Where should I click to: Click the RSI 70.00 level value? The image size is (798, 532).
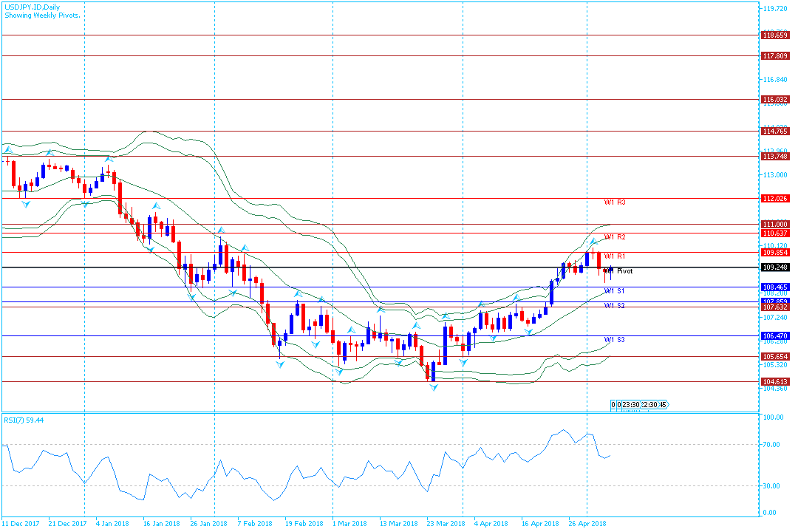[772, 445]
